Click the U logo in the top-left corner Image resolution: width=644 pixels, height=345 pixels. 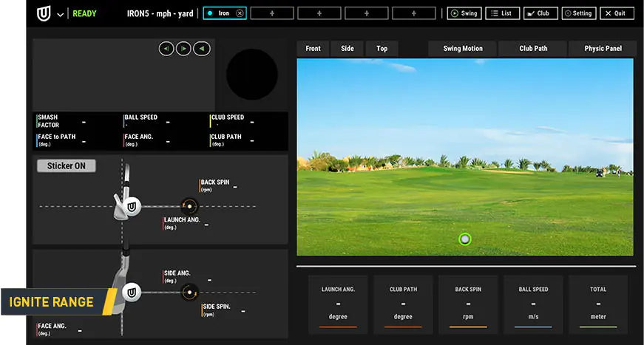(44, 13)
